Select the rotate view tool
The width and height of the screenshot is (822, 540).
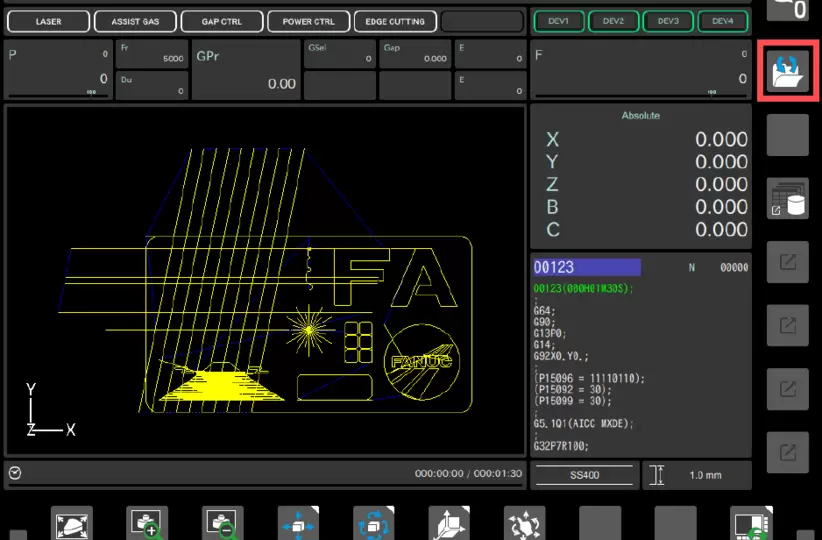(x=374, y=523)
